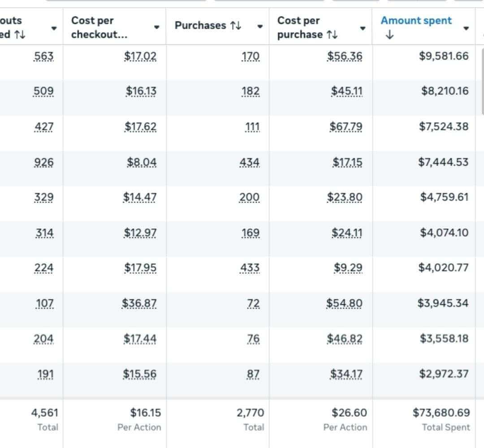The image size is (484, 448).
Task: Click cost per checkout $15.56
Action: [x=139, y=374]
